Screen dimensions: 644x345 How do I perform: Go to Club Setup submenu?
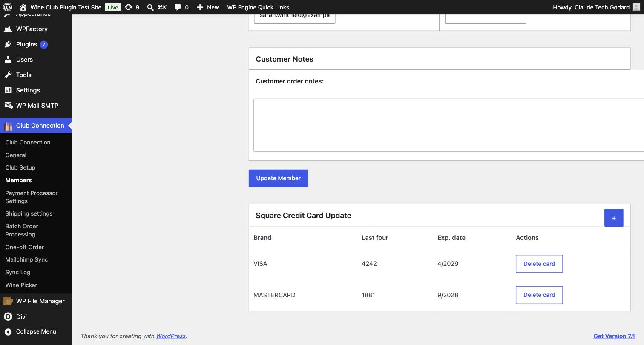20,167
